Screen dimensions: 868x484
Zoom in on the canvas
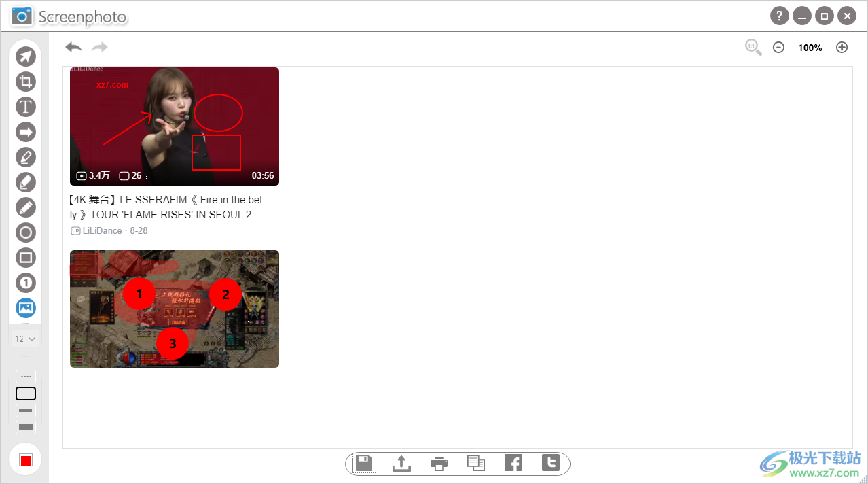[842, 47]
